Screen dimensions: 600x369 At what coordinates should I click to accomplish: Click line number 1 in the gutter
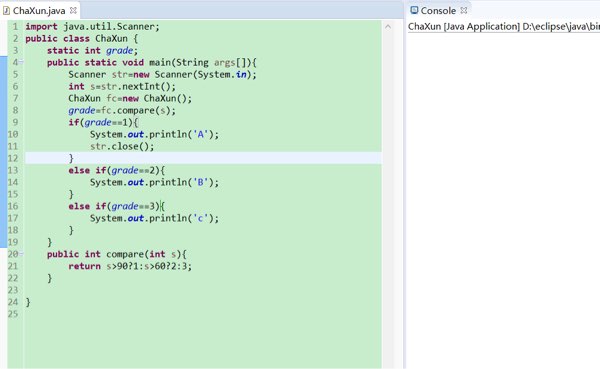[15, 26]
